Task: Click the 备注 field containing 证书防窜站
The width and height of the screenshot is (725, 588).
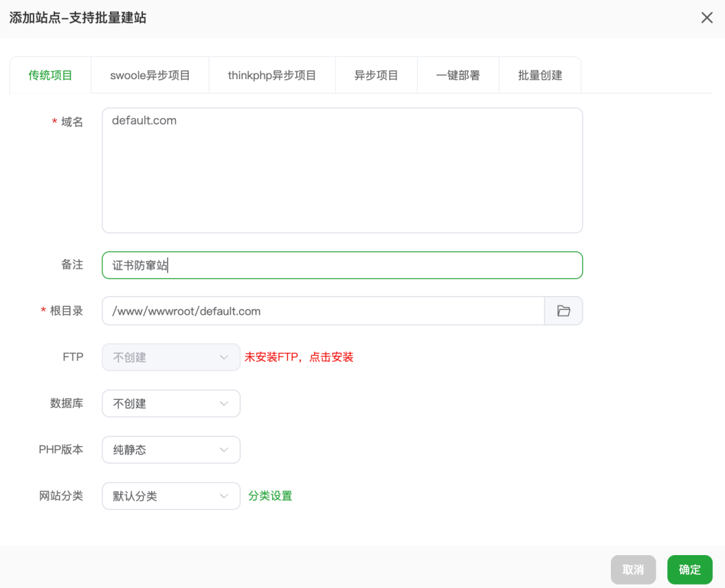Action: 342,265
